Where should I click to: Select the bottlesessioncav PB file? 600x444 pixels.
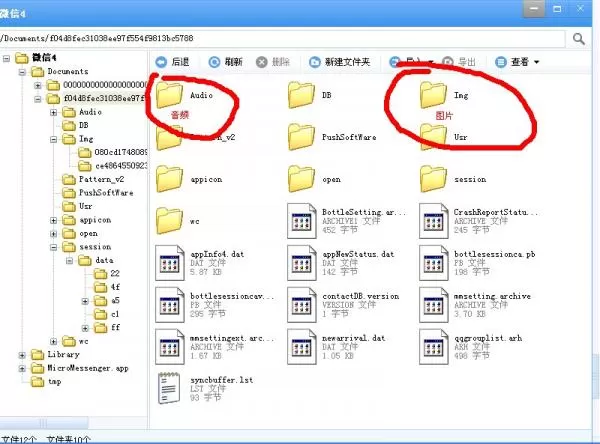pos(214,305)
